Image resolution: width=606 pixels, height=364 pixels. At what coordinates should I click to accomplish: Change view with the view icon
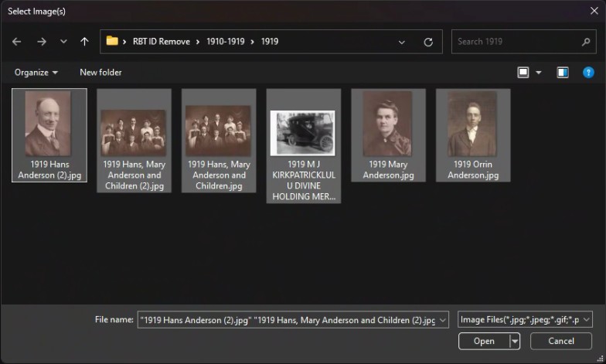coord(523,73)
